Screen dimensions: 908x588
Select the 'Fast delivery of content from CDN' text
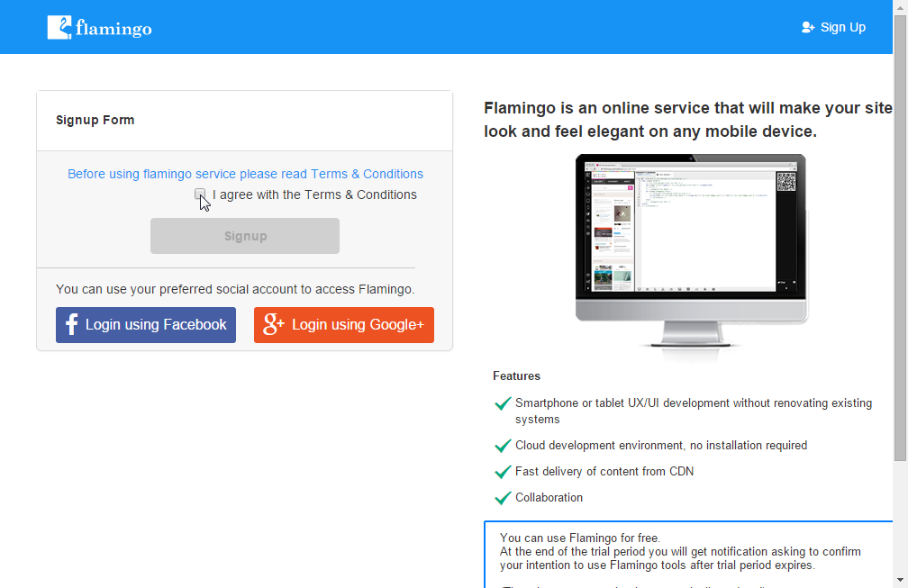tap(604, 472)
